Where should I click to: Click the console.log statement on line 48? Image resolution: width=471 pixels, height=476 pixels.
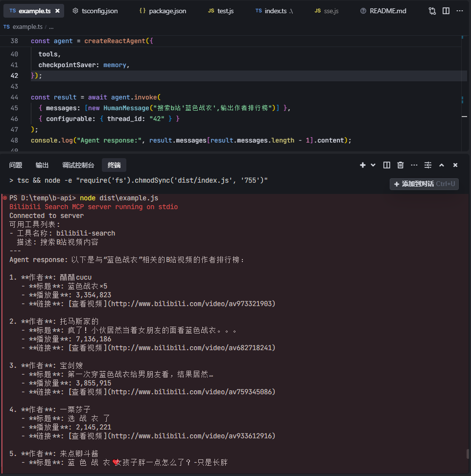tap(191, 140)
